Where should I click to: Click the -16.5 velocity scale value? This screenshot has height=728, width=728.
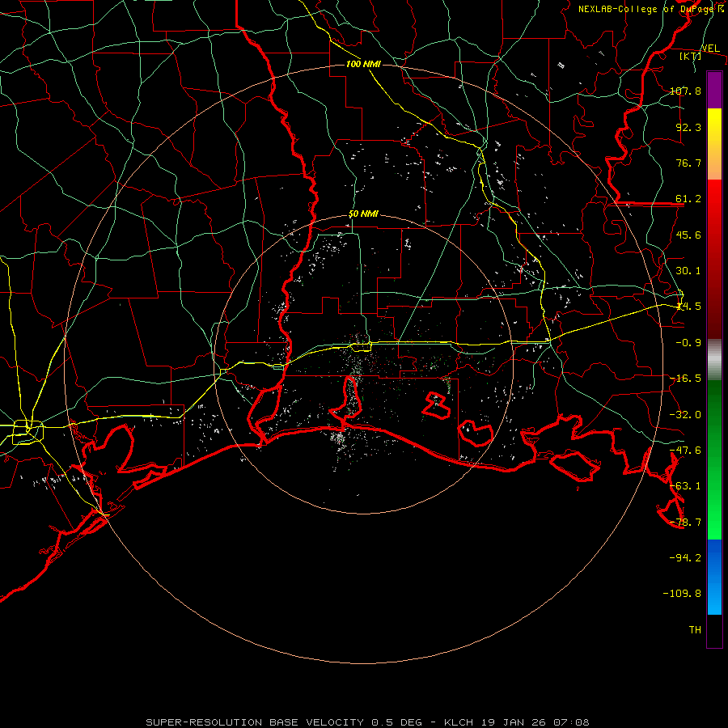coord(685,379)
